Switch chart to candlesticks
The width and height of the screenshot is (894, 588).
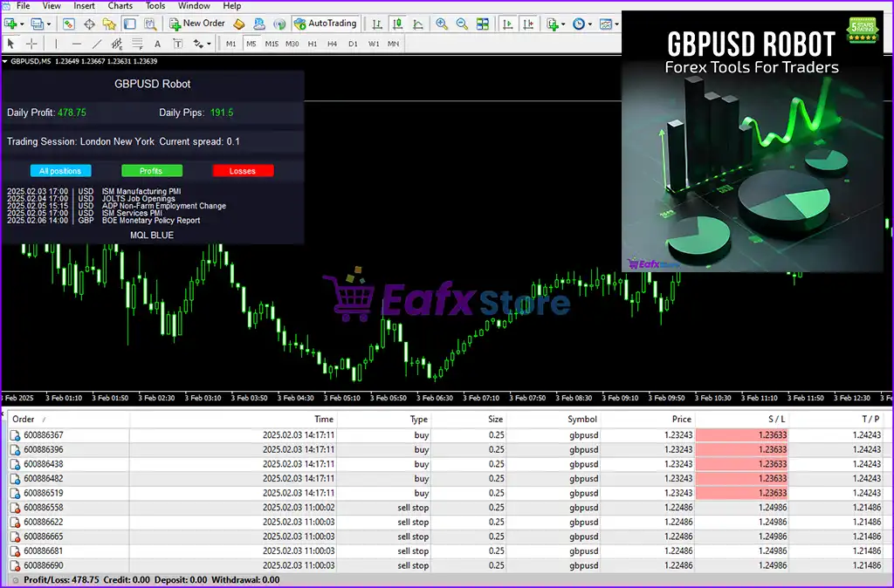(397, 24)
